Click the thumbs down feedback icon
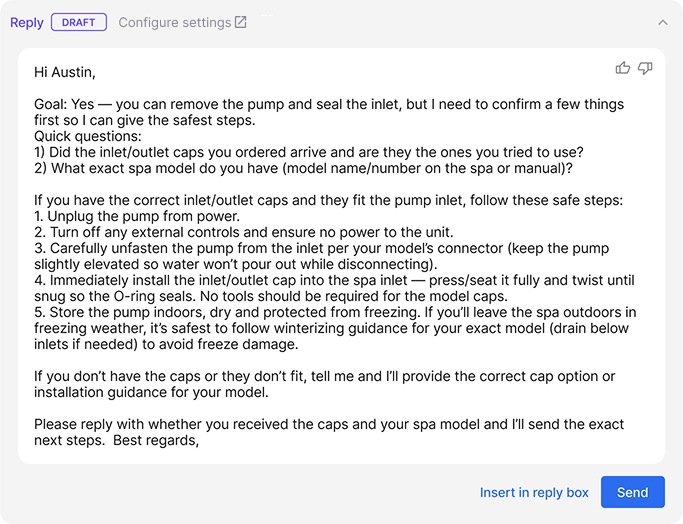683x524 pixels. click(645, 68)
